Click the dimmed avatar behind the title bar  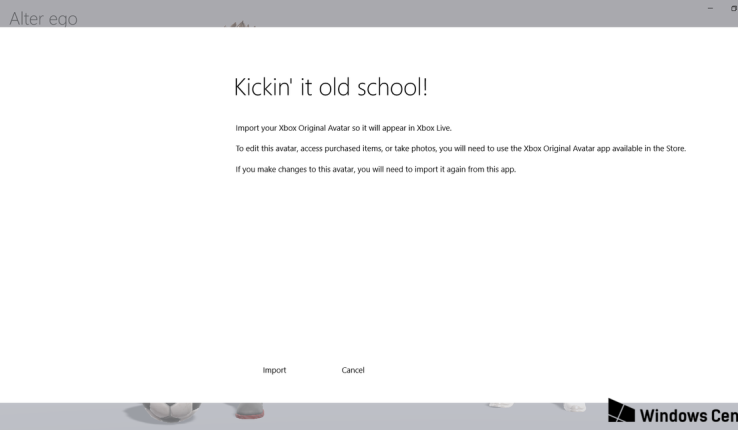[244, 21]
